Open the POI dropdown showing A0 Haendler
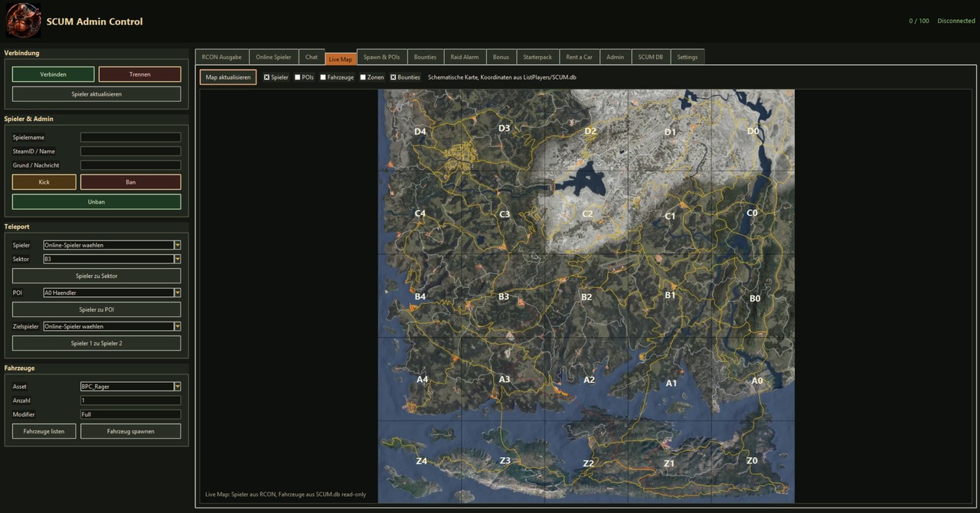This screenshot has width=980, height=513. (x=112, y=292)
